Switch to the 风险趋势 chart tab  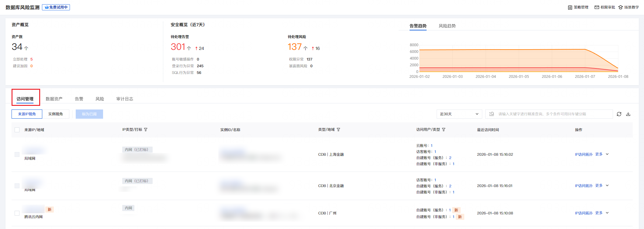point(447,26)
